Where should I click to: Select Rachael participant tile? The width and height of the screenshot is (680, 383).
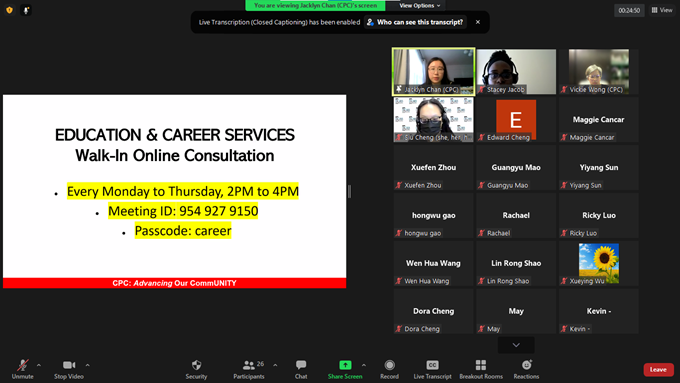tap(516, 215)
